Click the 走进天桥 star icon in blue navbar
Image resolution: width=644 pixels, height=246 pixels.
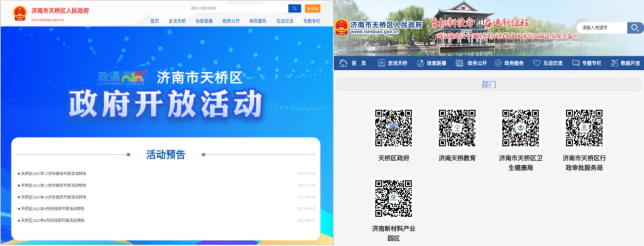click(382, 63)
